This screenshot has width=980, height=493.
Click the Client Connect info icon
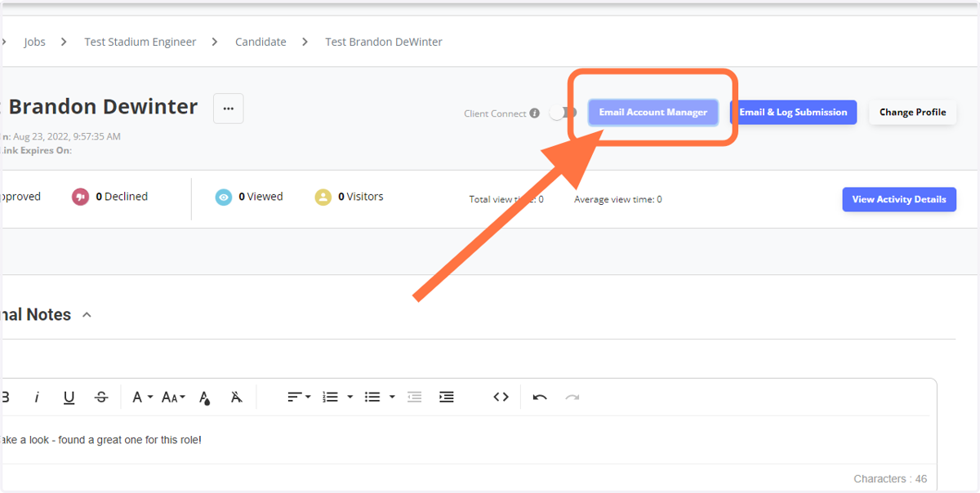[x=535, y=113]
